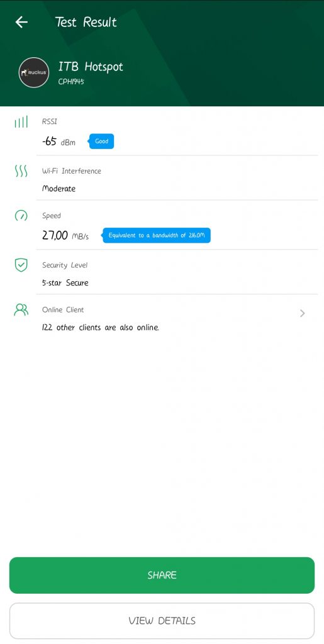
Task: Tap the -65 dBm RSSI value
Action: coord(59,142)
